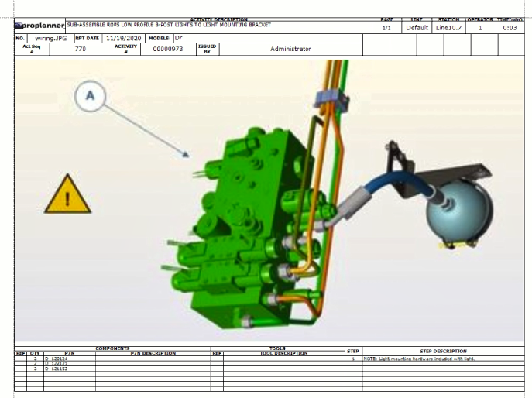Image resolution: width=532 pixels, height=398 pixels.
Task: Click the Station value Line10.7
Action: pyautogui.click(x=449, y=27)
